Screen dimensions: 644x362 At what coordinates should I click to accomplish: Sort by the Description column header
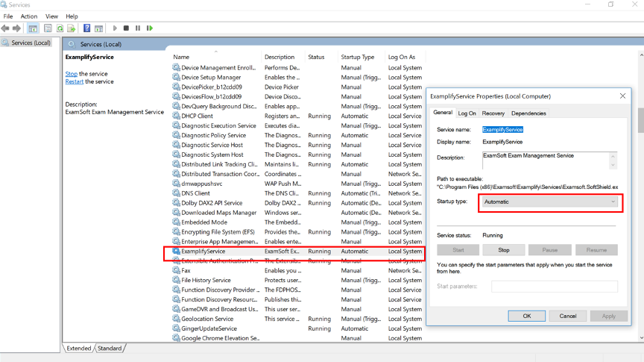tap(283, 57)
